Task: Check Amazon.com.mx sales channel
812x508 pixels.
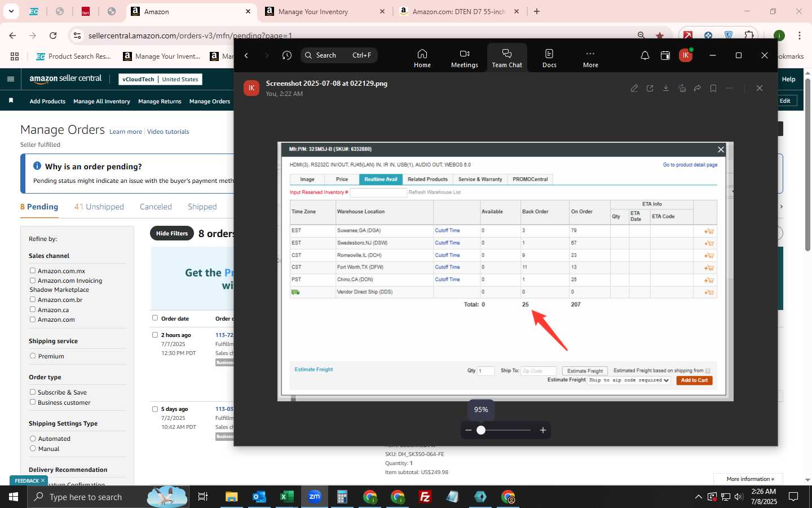Action: 33,271
